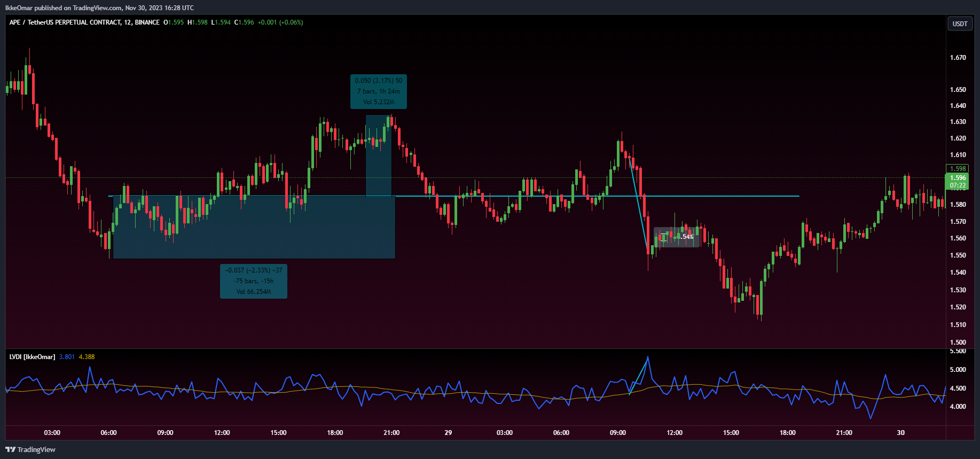
Task: Click the close price value C1.596
Action: click(x=244, y=22)
